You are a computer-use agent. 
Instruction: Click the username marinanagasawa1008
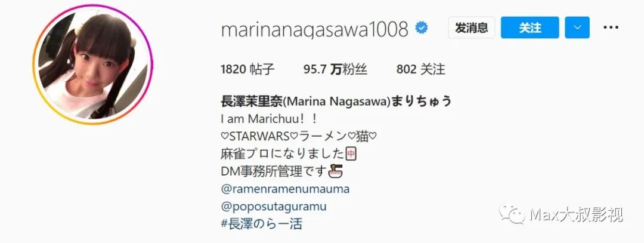point(315,29)
